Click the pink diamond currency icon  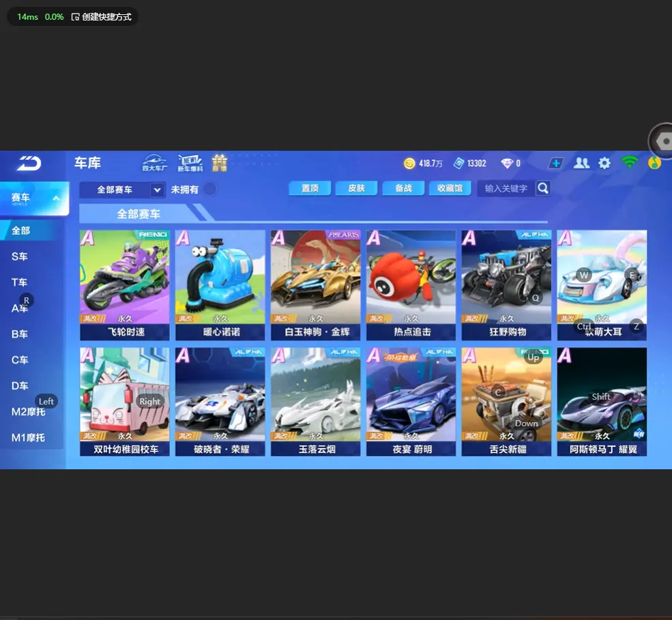pos(507,163)
